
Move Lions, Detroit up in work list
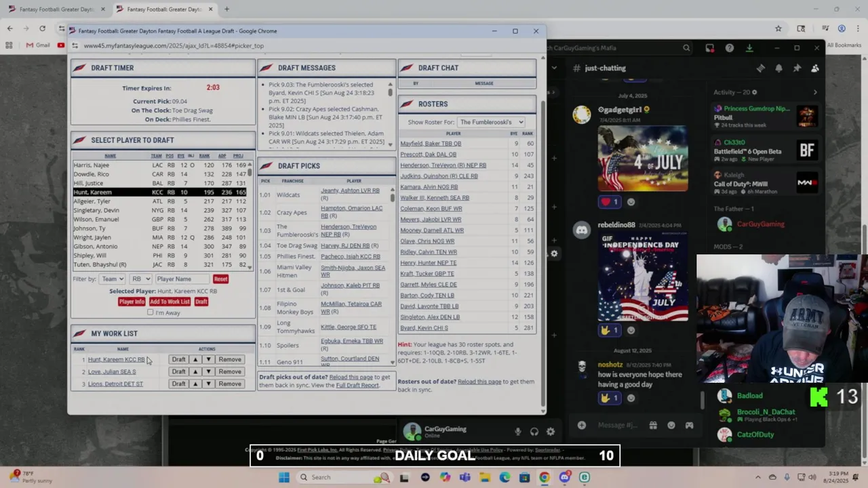[195, 384]
